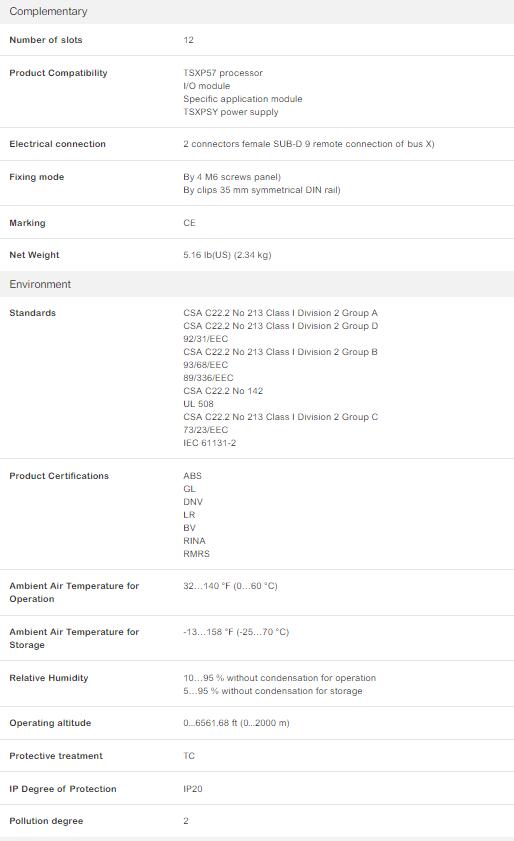Click the Pollution degree label
This screenshot has height=841, width=514.
(46, 821)
